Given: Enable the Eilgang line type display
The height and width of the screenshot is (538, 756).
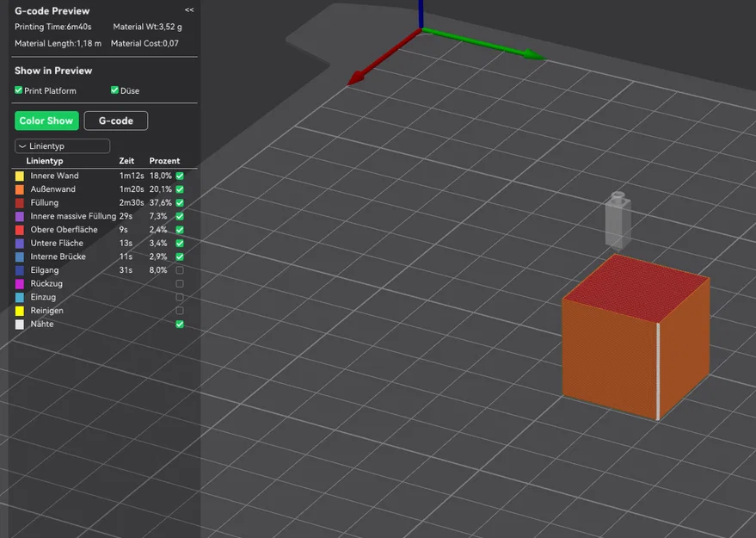Looking at the screenshot, I should (180, 270).
